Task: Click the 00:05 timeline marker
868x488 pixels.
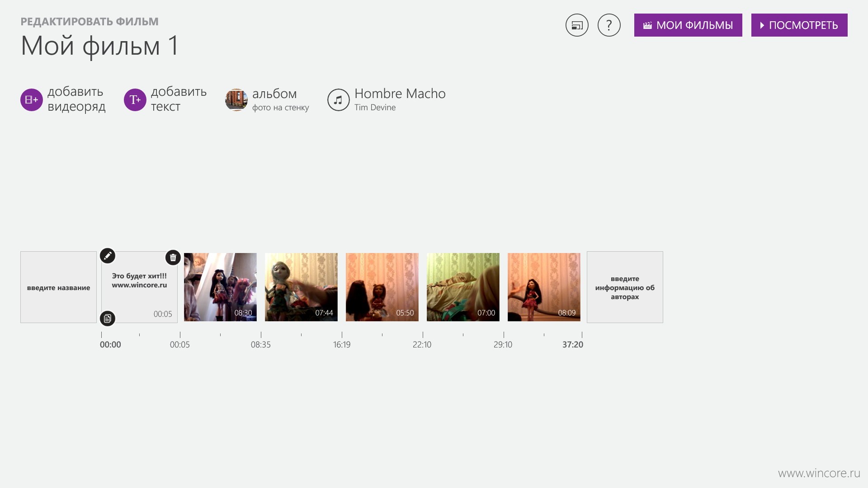Action: 180,345
